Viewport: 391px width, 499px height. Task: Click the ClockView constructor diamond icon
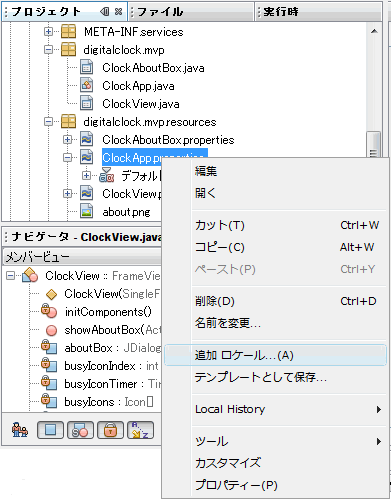[51, 294]
